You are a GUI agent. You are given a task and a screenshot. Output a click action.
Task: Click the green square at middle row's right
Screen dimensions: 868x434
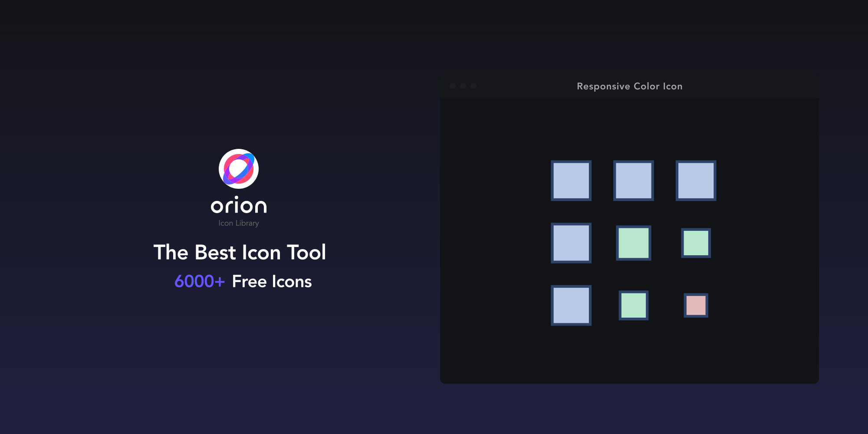click(696, 243)
